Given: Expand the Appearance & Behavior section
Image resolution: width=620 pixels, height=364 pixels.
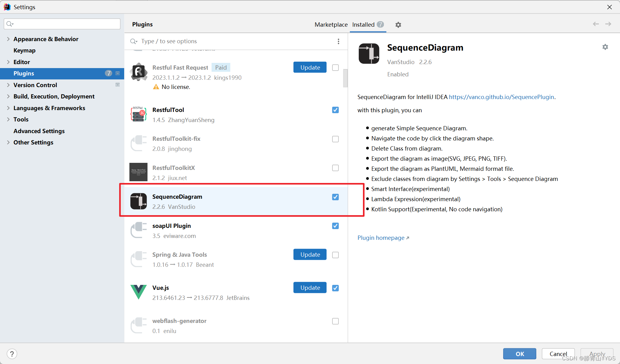Looking at the screenshot, I should coord(8,39).
